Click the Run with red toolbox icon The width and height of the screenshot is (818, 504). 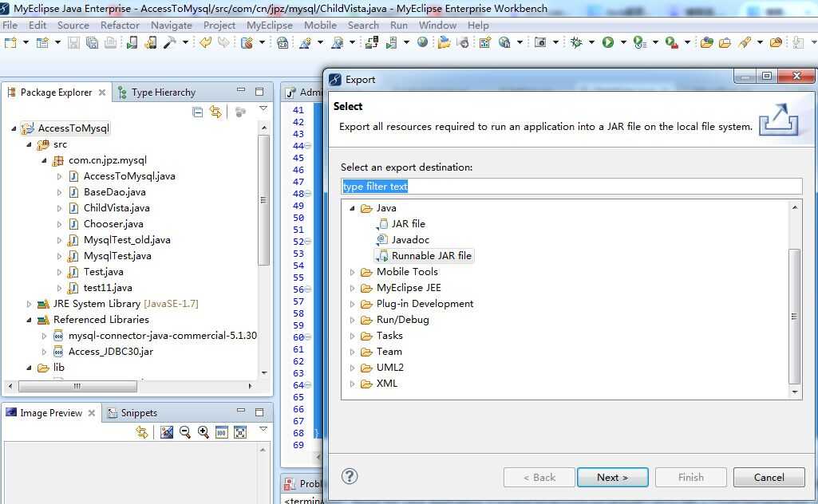(x=672, y=43)
